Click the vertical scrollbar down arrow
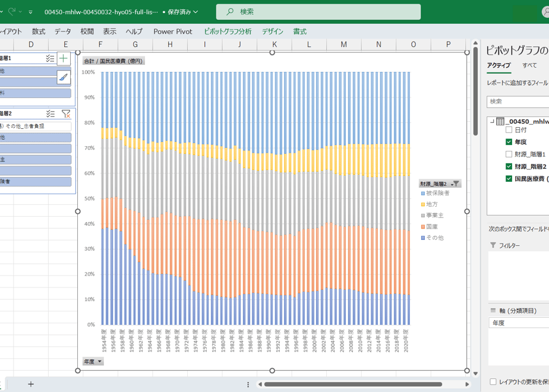The height and width of the screenshot is (392, 549). [475, 374]
